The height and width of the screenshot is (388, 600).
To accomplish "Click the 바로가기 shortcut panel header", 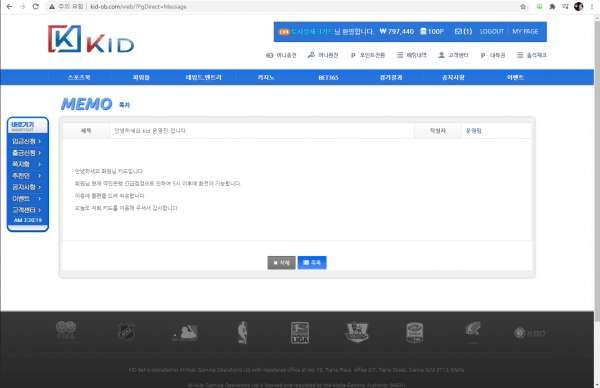I will click(28, 126).
